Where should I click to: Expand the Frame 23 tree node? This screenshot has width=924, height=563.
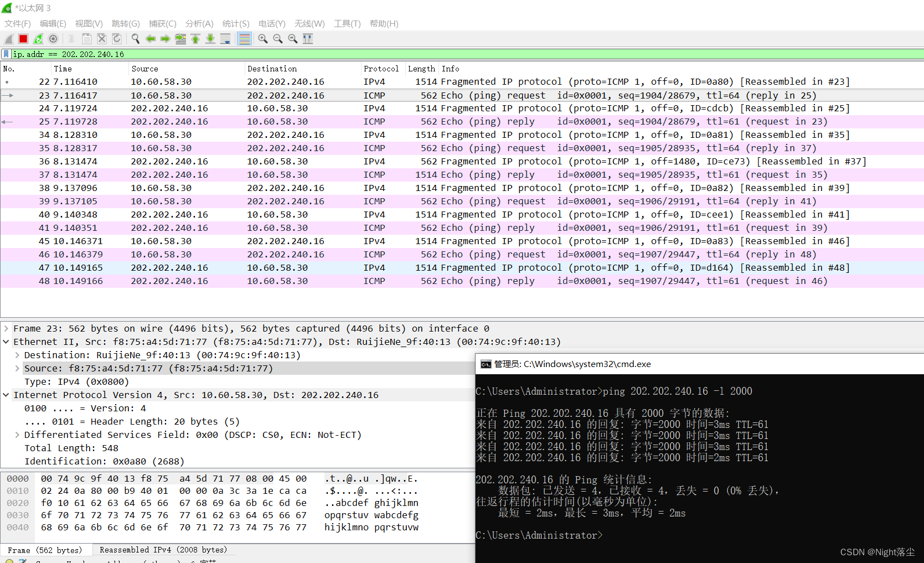[6, 328]
